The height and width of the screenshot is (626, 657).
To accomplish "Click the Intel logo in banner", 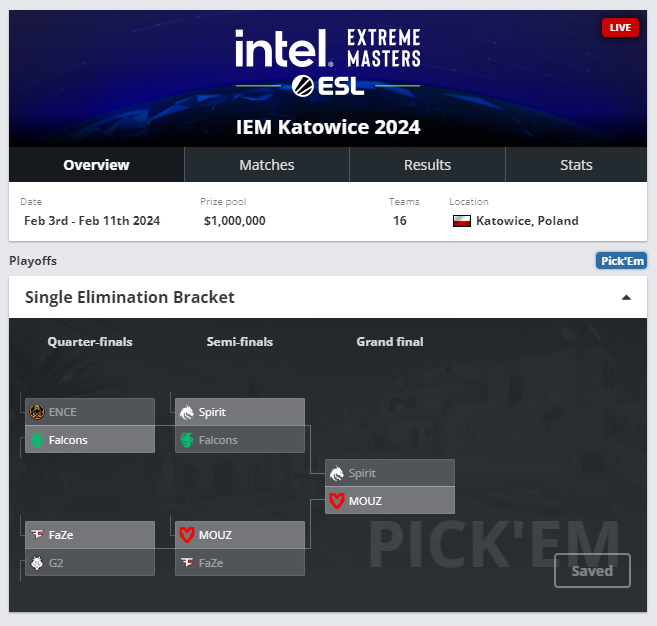I will pos(284,48).
